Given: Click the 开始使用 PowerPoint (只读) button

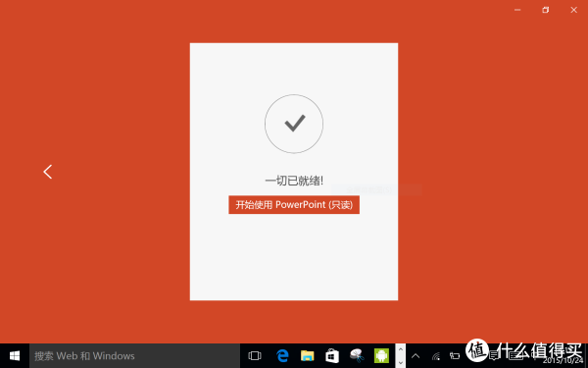Looking at the screenshot, I should click(294, 205).
